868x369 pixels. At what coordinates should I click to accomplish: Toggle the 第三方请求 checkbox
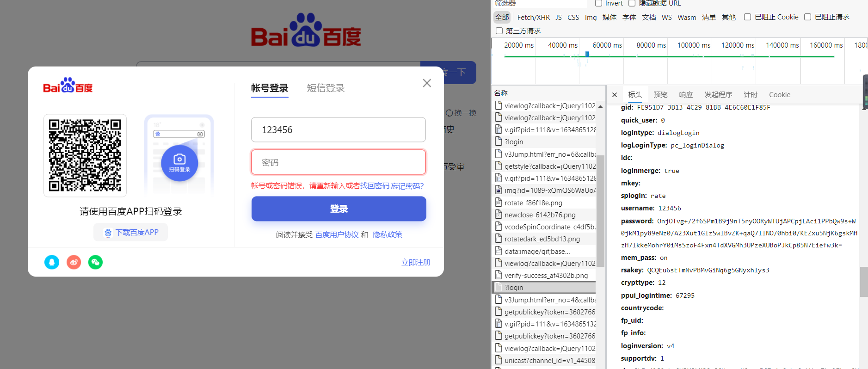[x=499, y=31]
